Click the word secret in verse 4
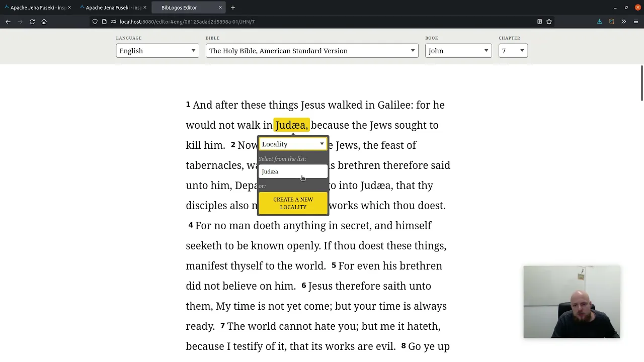 (x=356, y=226)
